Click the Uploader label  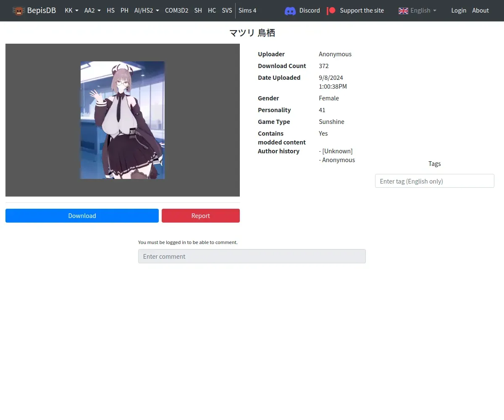coord(271,54)
